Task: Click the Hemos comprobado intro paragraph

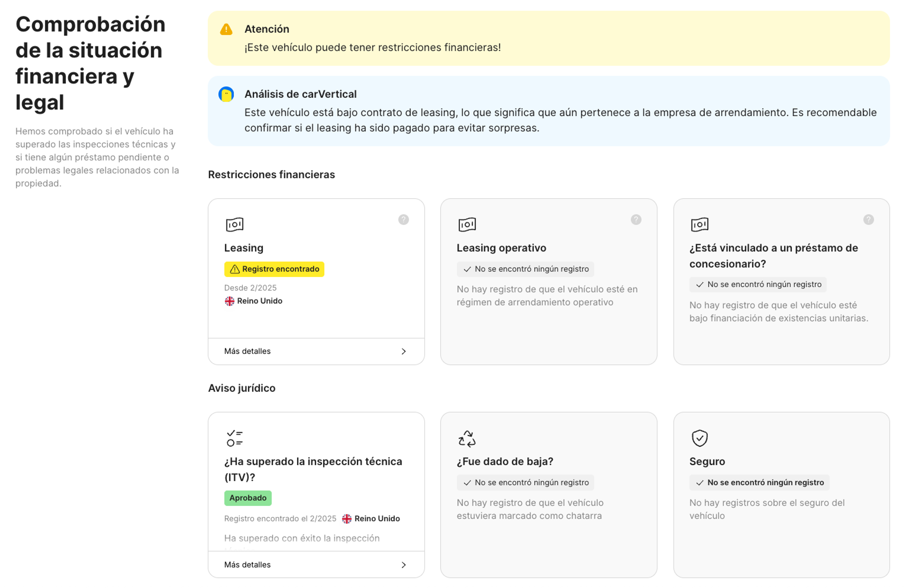Action: pyautogui.click(x=97, y=157)
